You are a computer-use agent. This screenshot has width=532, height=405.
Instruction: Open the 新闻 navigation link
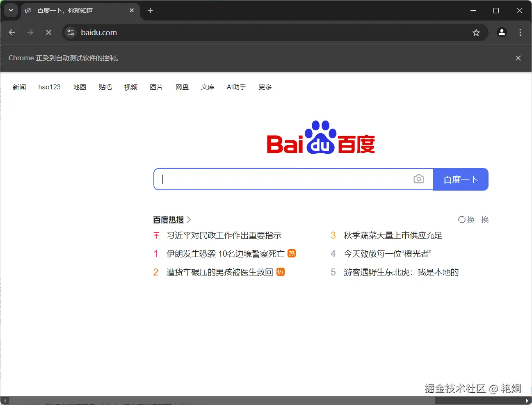pyautogui.click(x=19, y=87)
